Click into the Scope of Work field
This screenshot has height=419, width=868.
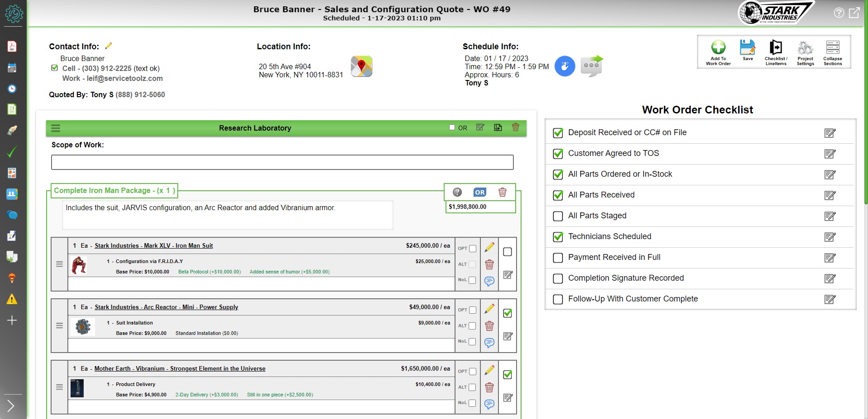point(282,162)
